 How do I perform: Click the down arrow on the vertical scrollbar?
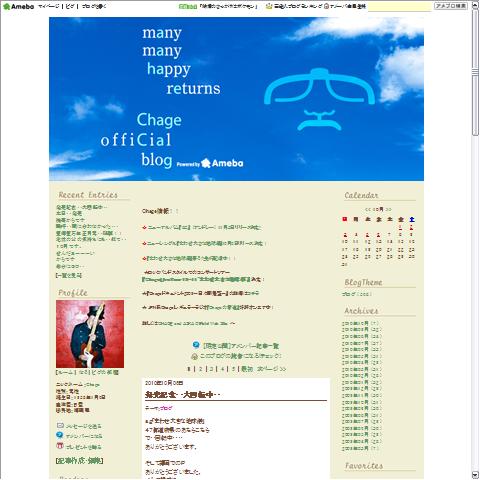[x=475, y=475]
